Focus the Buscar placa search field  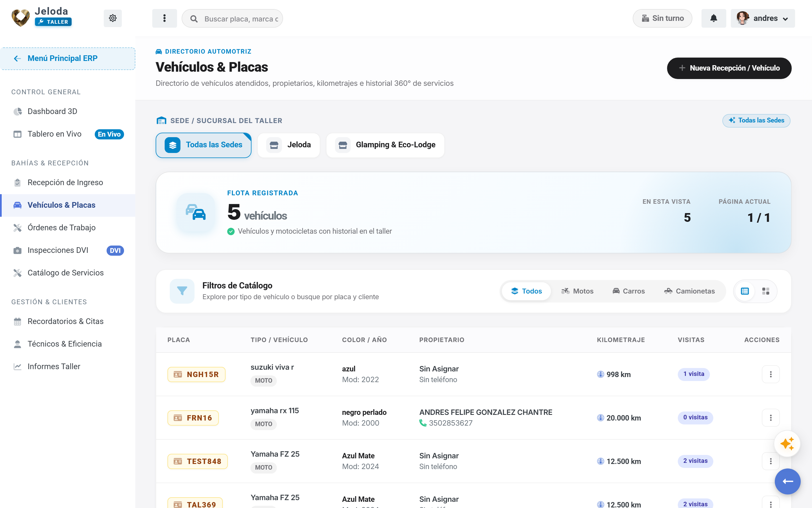point(232,18)
